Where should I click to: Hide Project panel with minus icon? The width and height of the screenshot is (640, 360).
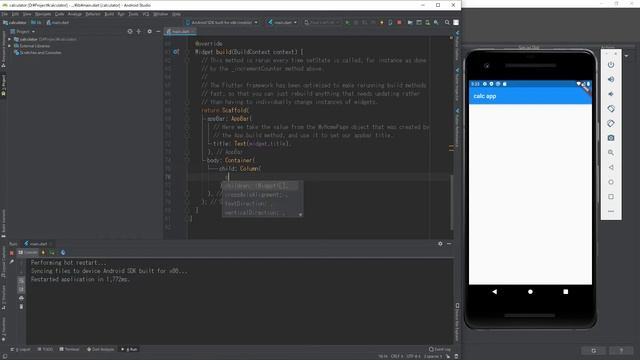click(158, 31)
